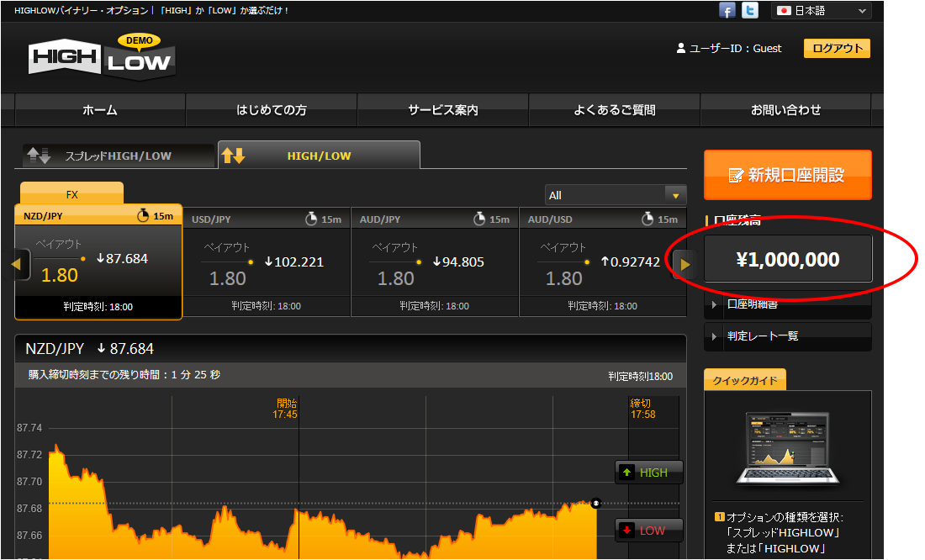Click the ログアウト button
The height and width of the screenshot is (560, 925).
[x=836, y=48]
